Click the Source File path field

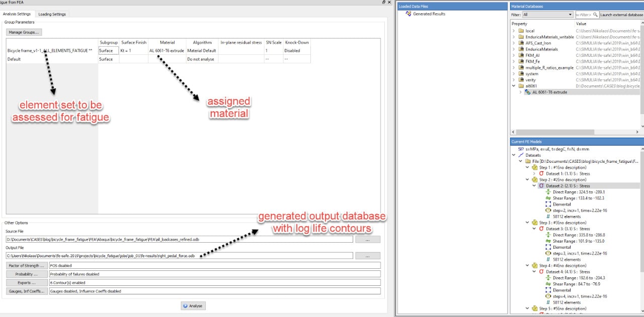point(179,239)
